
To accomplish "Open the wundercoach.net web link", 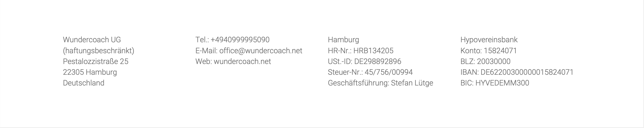I will [242, 61].
